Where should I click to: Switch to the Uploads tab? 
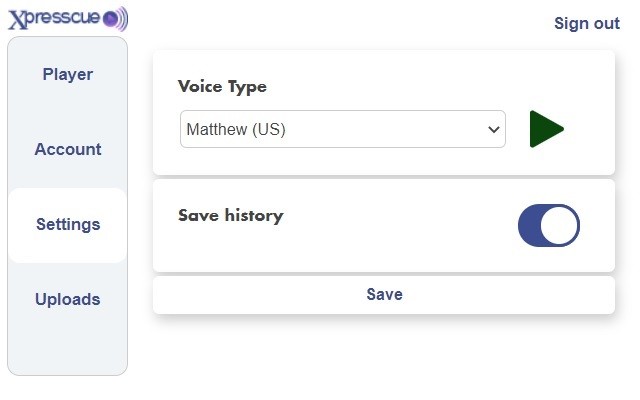[x=67, y=299]
